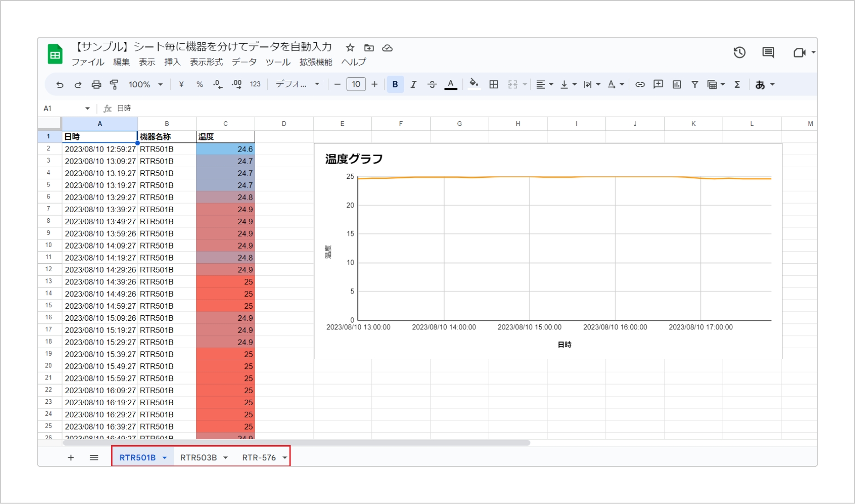Open the fill color bucket

click(474, 84)
